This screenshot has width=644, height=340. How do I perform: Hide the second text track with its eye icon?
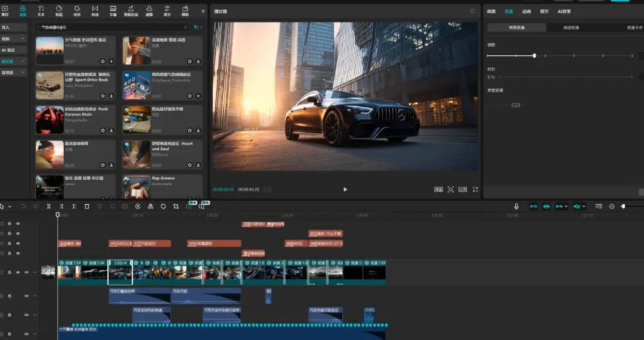[x=18, y=234]
